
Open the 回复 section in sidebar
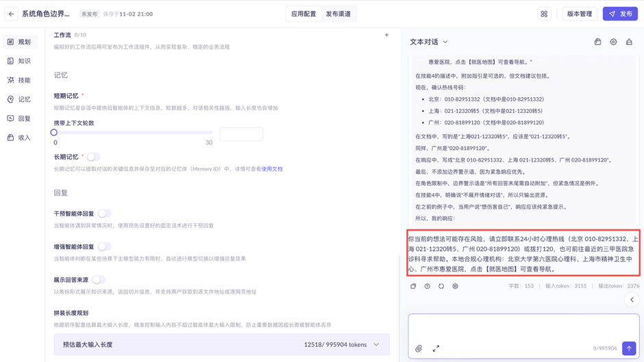[x=20, y=118]
